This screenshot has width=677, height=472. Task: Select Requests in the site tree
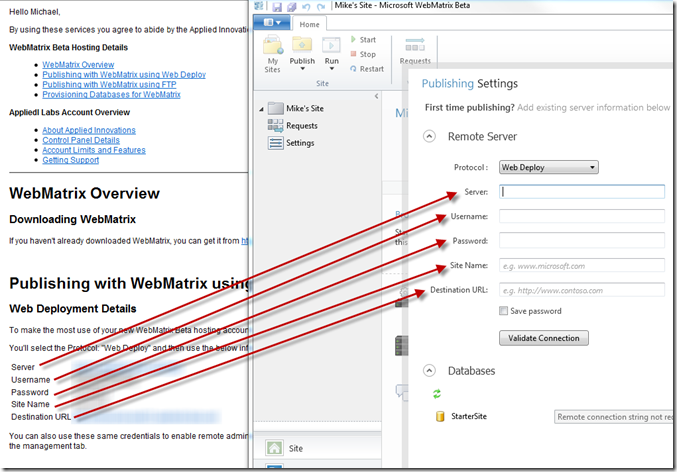tap(302, 126)
